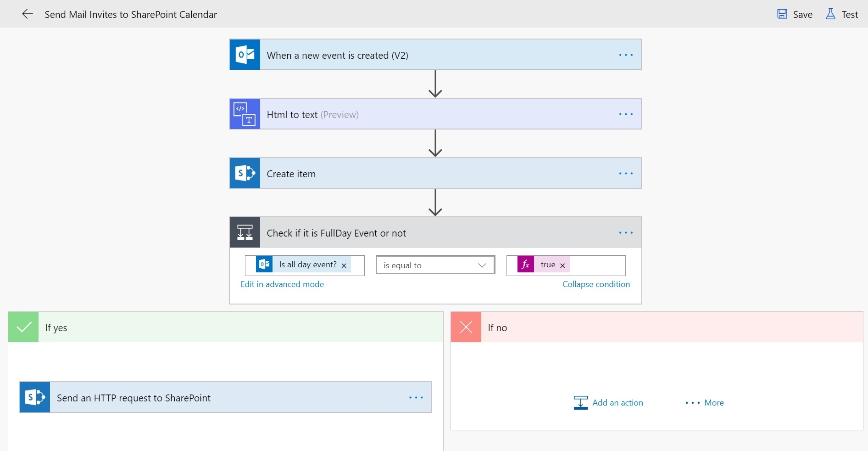Click the condition icon on FullDay check
868x451 pixels.
[x=245, y=232]
